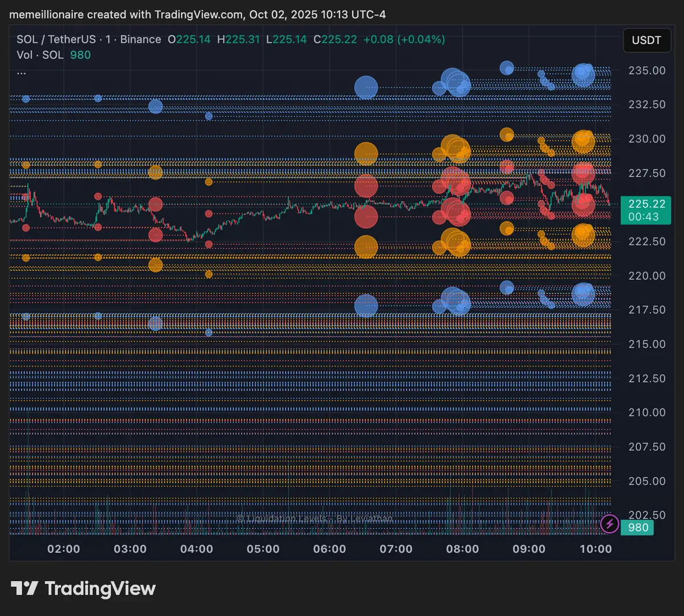Click the 210.00 price axis label
Screen dimensions: 684x616
647,413
